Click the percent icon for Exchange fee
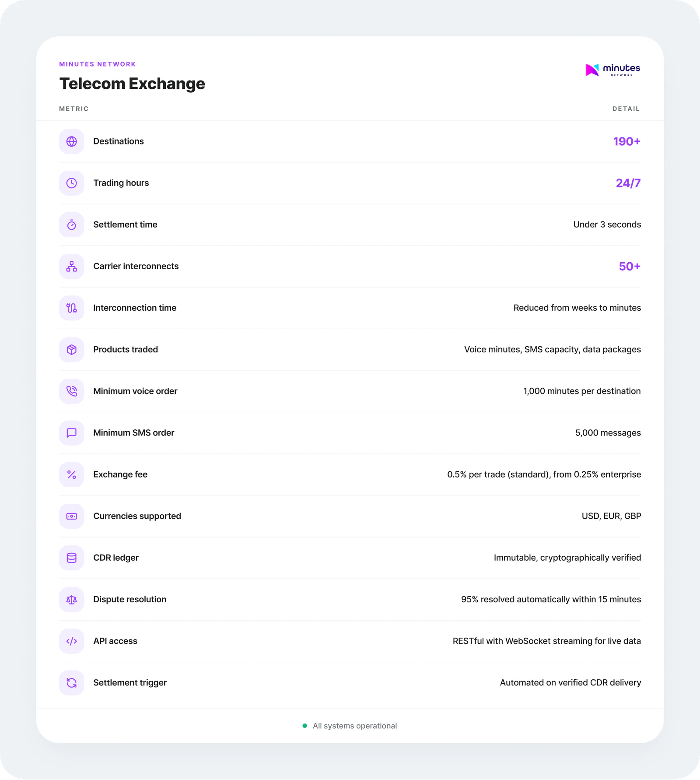The image size is (700, 780). pos(71,474)
